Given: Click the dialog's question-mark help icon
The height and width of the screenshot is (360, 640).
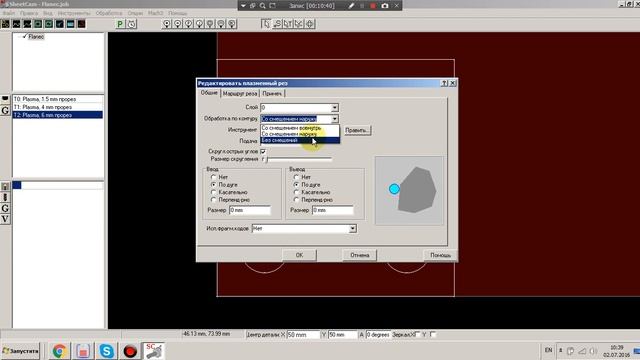Looking at the screenshot, I should click(x=444, y=83).
